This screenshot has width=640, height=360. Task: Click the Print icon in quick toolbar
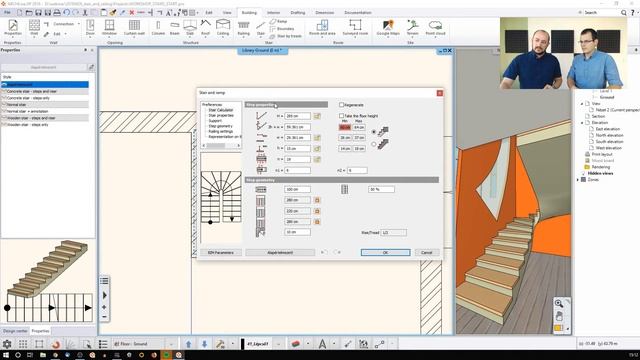pyautogui.click(x=57, y=13)
